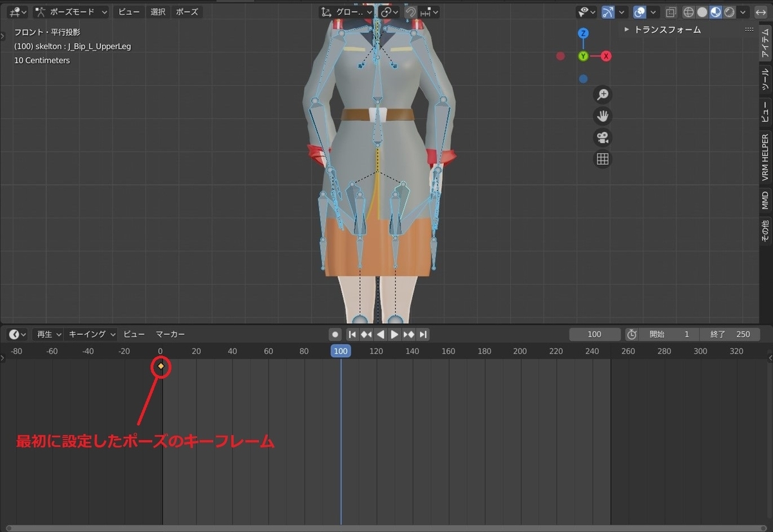Switch to the アイテム sidebar tab

pos(765,44)
